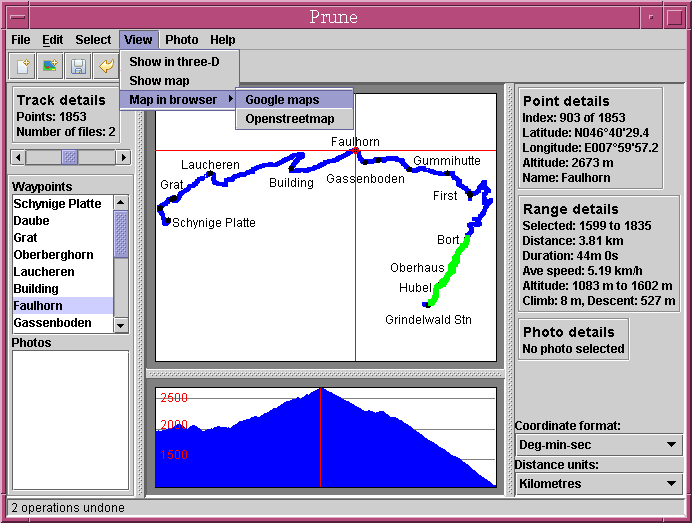Click the Save toolbar icon
Viewport: 692px width, 523px height.
pyautogui.click(x=78, y=67)
